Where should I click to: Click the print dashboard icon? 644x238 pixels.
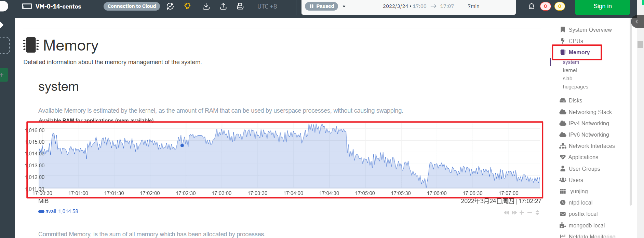[240, 6]
